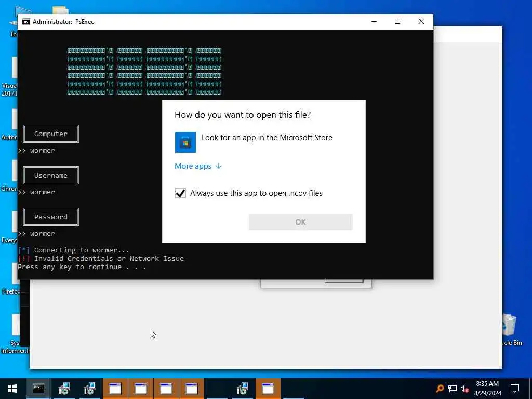
Task: Open the notification center icon
Action: [x=515, y=389]
